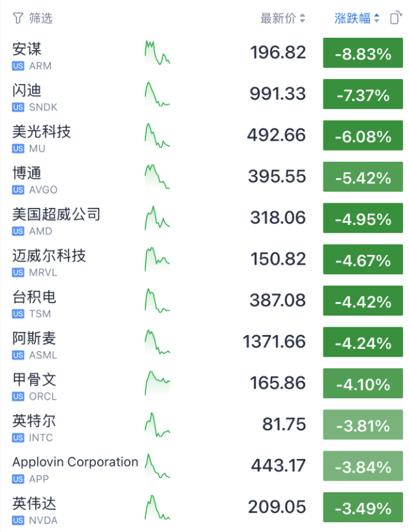
Task: Click the US badge next to ORCL
Action: (x=18, y=396)
